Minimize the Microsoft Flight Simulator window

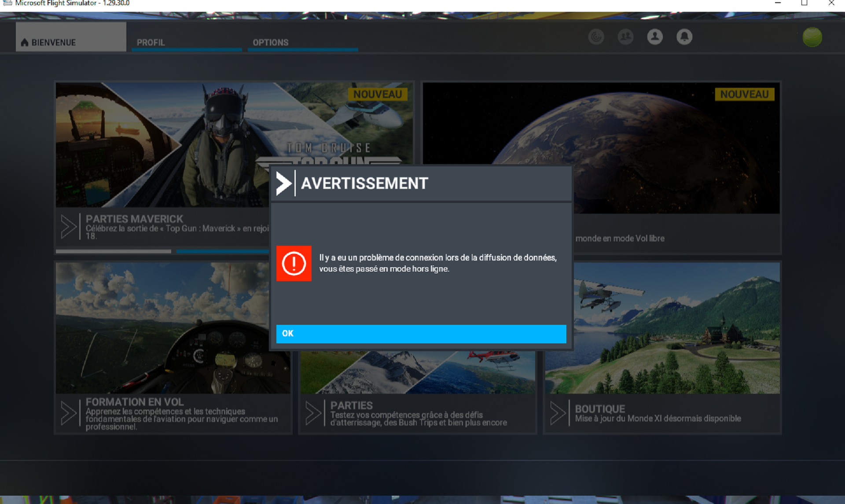(778, 4)
